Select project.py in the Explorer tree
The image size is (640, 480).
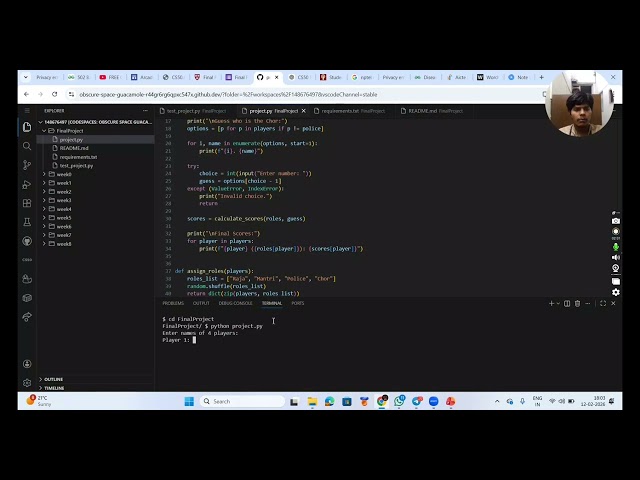tap(71, 140)
